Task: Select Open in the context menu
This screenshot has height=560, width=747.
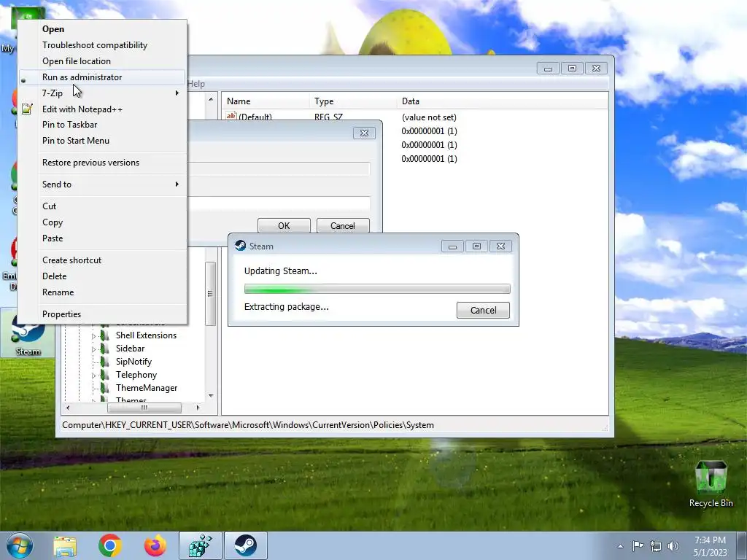Action: coord(102,29)
